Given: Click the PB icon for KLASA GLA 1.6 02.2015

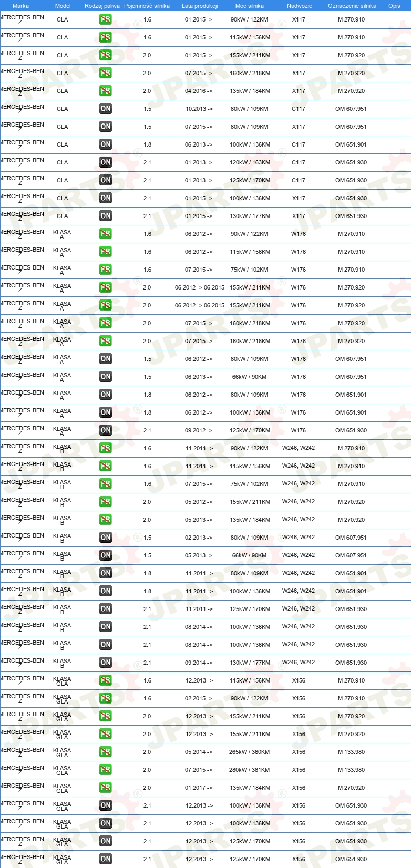Looking at the screenshot, I should point(106,698).
